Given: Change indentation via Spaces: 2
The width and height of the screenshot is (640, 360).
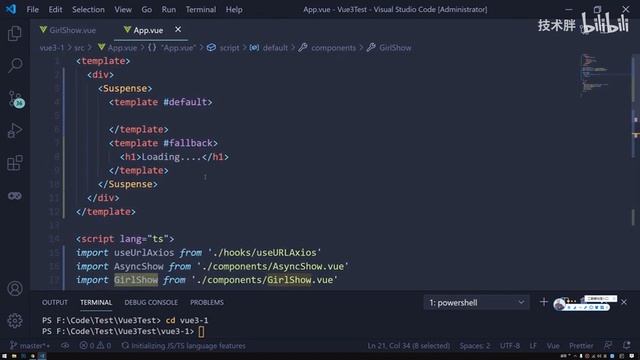Looking at the screenshot, I should pyautogui.click(x=475, y=346).
